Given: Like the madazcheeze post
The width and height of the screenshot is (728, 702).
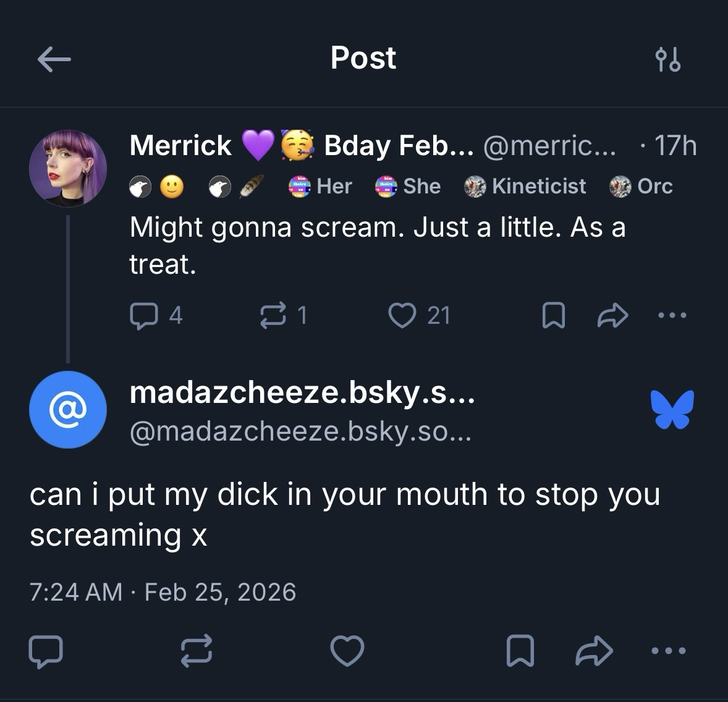Looking at the screenshot, I should (x=347, y=651).
